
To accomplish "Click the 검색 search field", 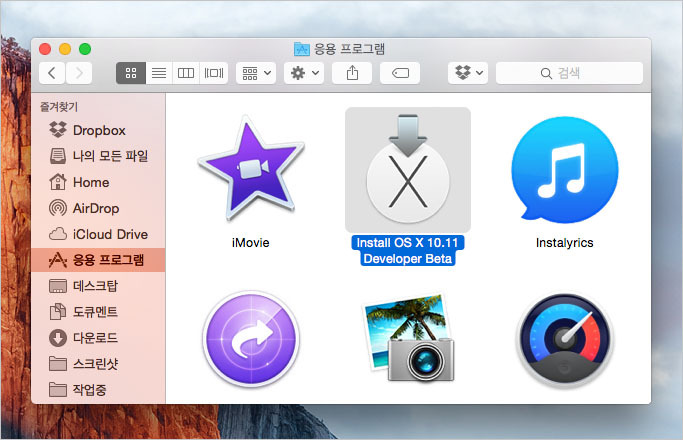I will coord(569,73).
